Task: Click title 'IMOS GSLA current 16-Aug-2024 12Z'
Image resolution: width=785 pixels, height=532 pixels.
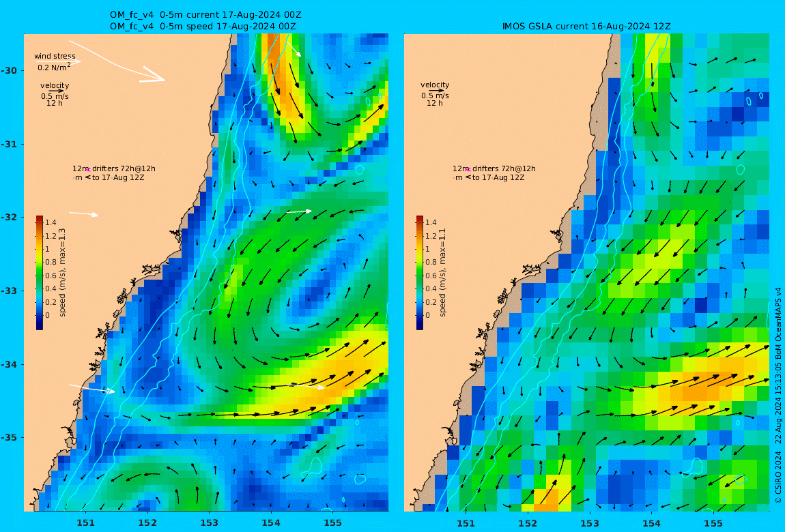Action: tap(586, 27)
